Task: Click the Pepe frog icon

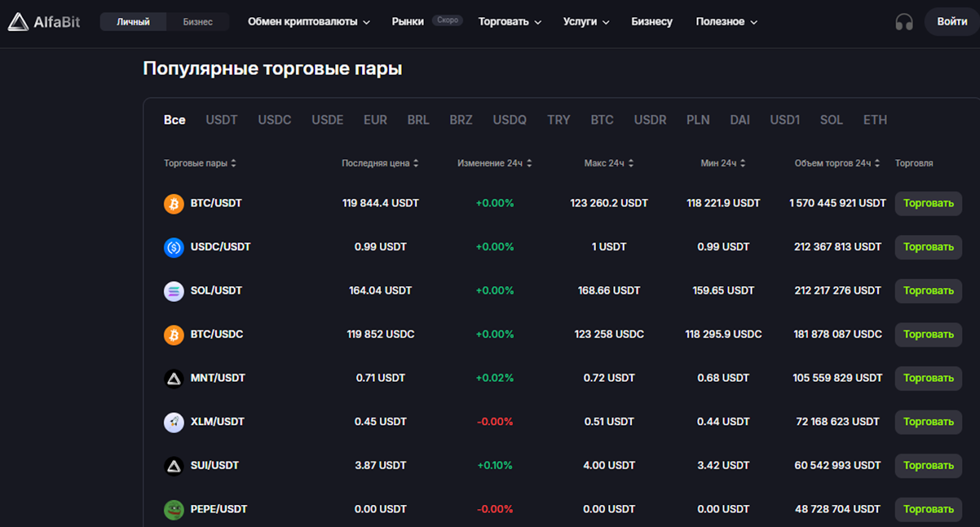Action: point(174,509)
